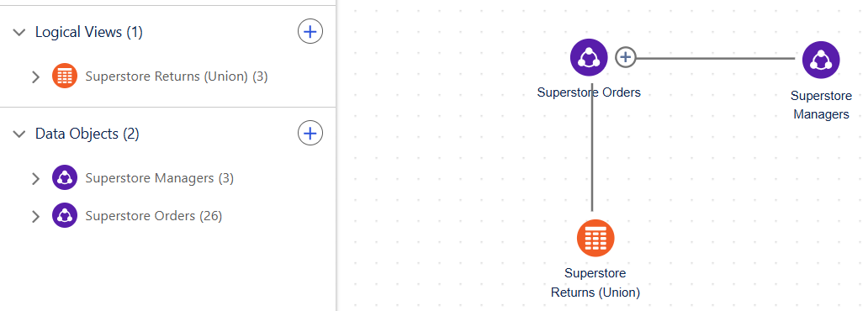
Task: Expand Superstore Returns (Union) tree item
Action: (x=36, y=77)
